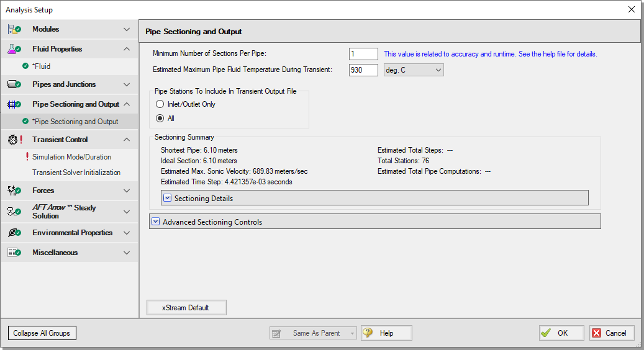Click the Pipes and Junctions pipe icon
Image resolution: width=644 pixels, height=350 pixels.
click(x=14, y=84)
